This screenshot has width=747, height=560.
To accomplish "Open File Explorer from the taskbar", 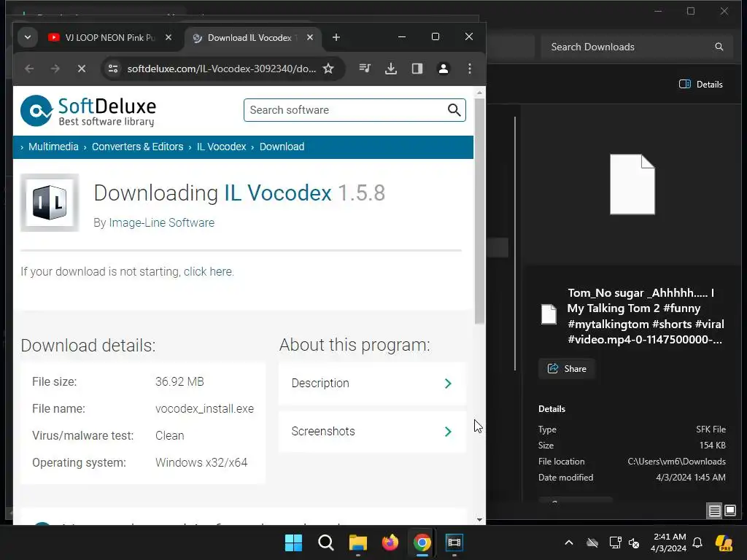I will pyautogui.click(x=357, y=542).
